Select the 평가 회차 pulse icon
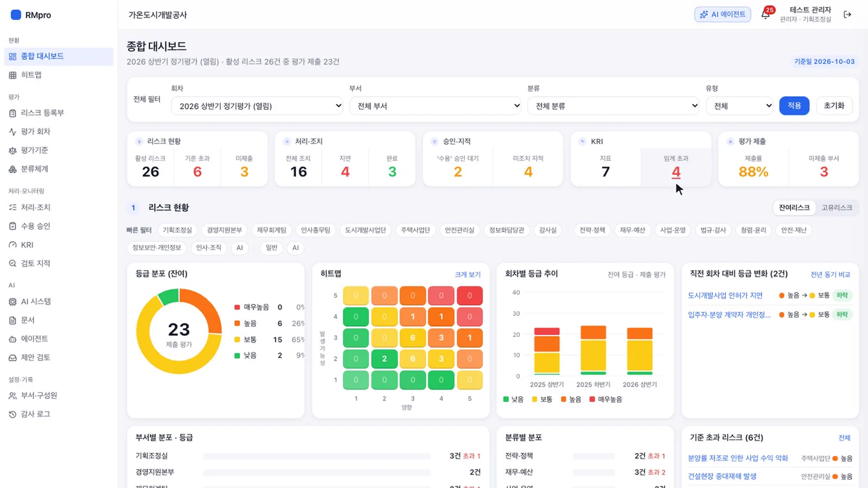This screenshot has height=488, width=868. [x=12, y=132]
